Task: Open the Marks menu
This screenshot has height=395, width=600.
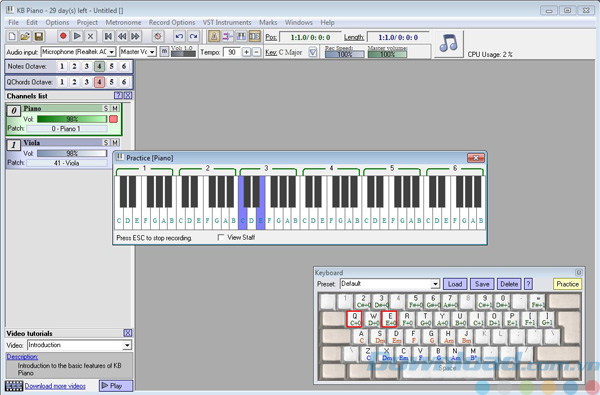Action: pos(268,22)
